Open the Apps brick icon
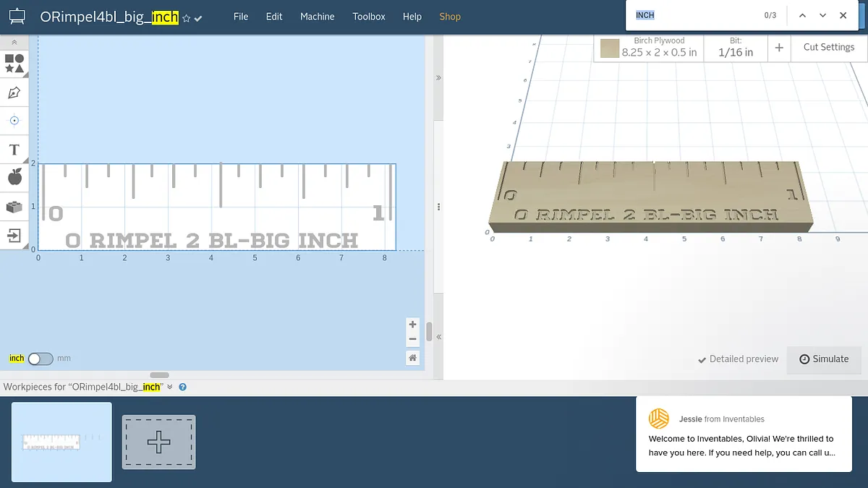868x488 pixels. coord(14,207)
